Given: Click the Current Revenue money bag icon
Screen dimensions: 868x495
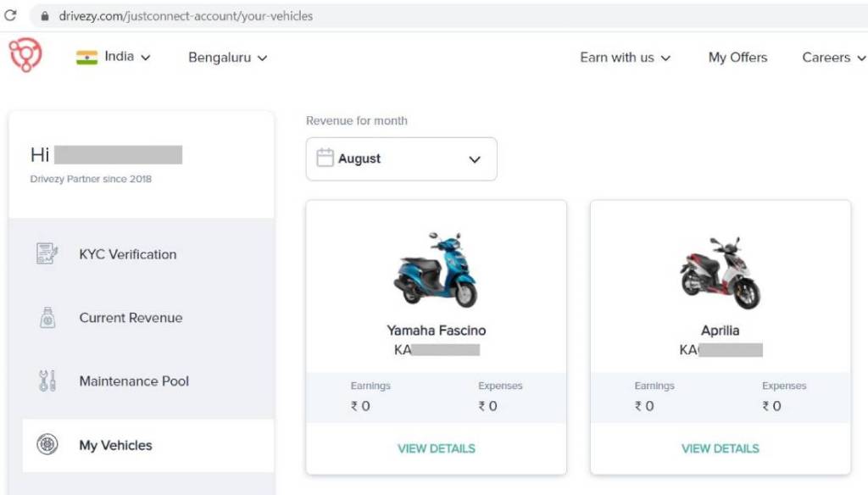Looking at the screenshot, I should coord(47,318).
